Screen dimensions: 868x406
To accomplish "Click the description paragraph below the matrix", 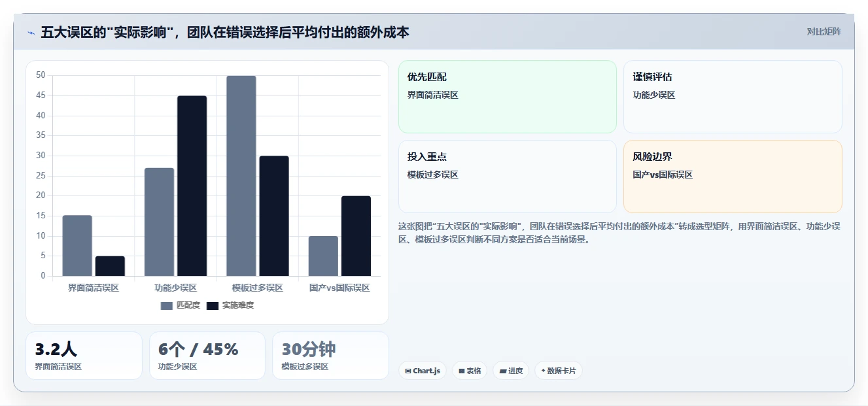I will tap(619, 233).
